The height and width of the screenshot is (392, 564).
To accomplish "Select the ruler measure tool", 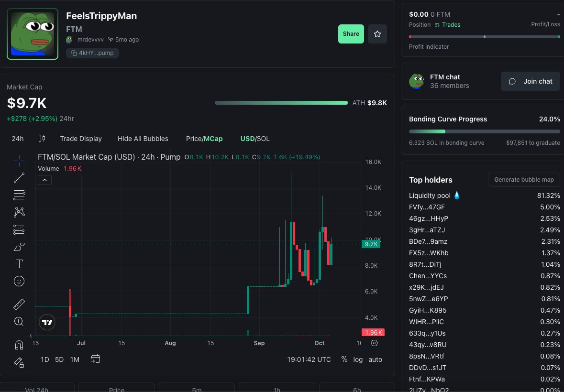I will point(19,305).
